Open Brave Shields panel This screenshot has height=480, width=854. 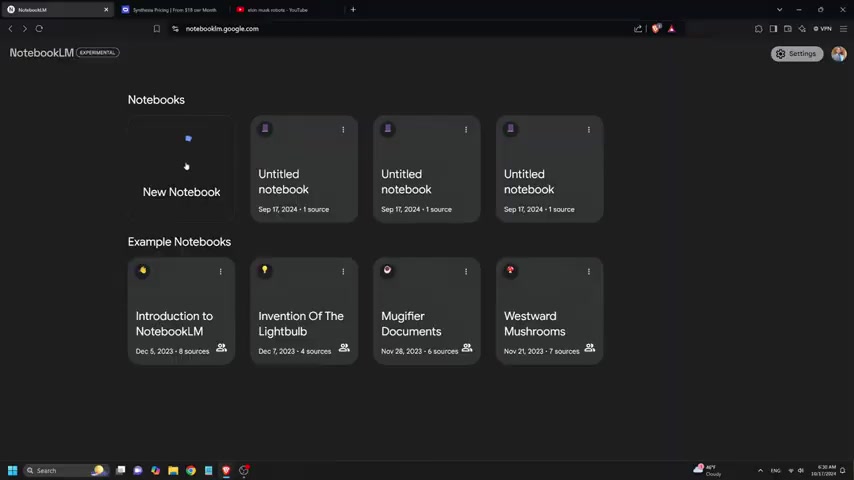(656, 28)
